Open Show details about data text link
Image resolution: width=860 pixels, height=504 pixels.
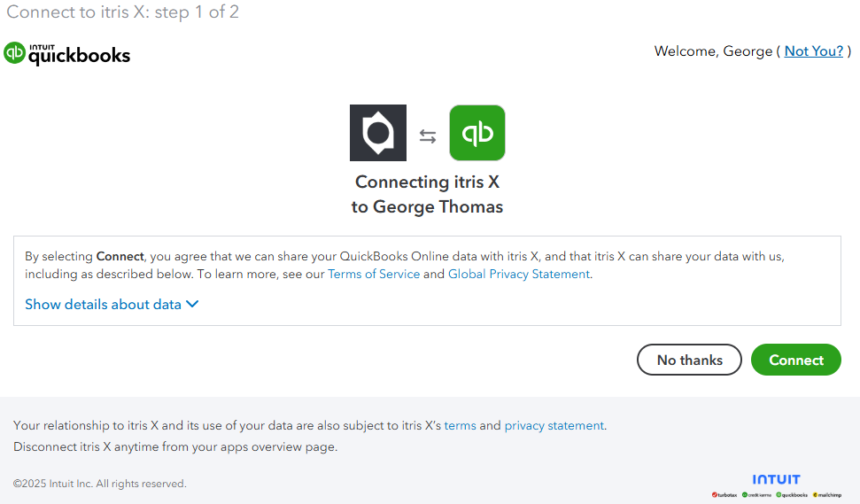point(103,305)
